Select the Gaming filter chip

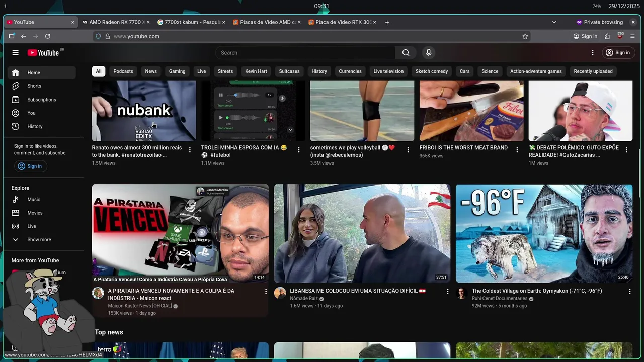click(x=177, y=71)
